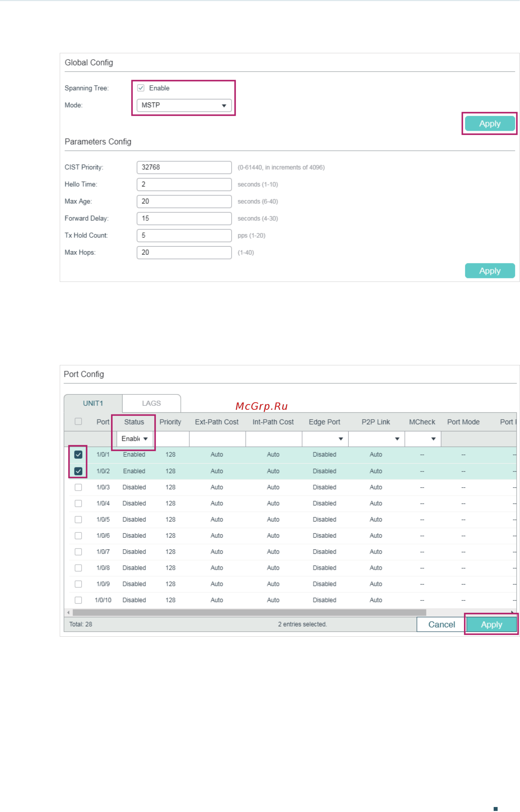Viewport: 520px width, 812px height.
Task: Check port 1/0/5 checkbox
Action: 78,520
